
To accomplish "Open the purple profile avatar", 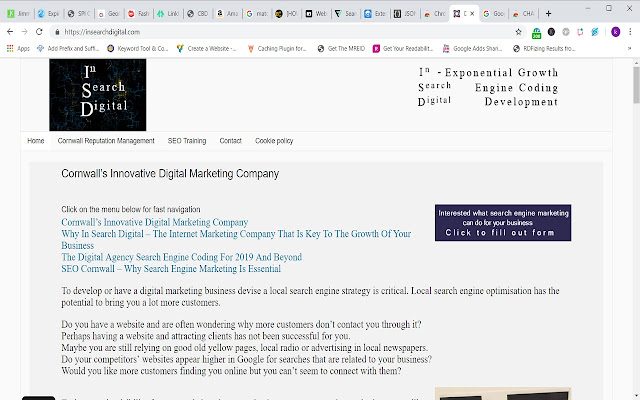I will tap(616, 32).
